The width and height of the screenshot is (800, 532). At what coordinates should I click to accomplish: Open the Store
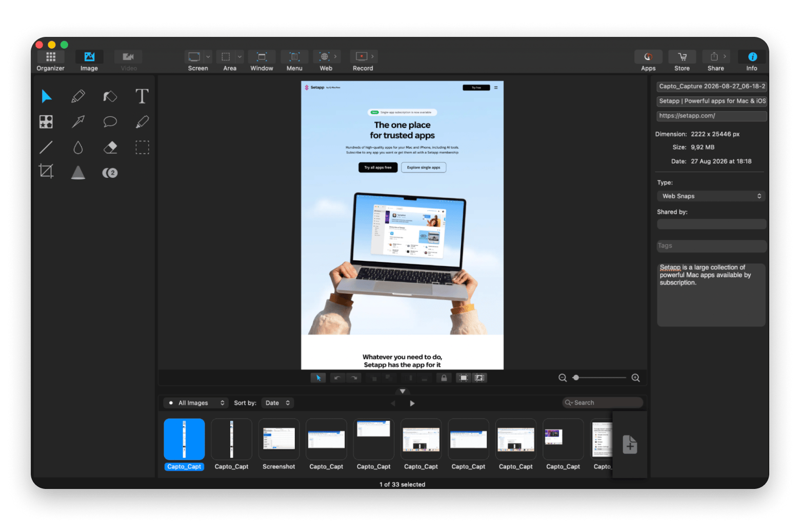click(682, 60)
